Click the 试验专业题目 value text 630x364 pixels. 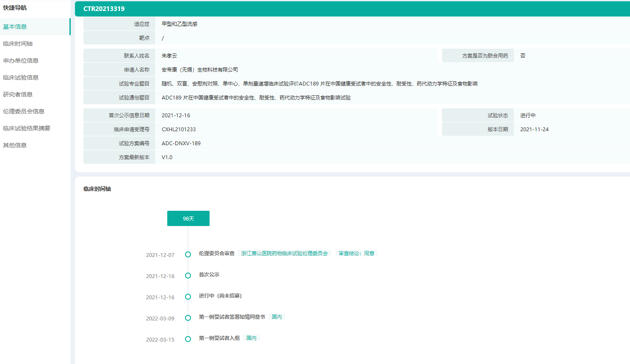coord(320,84)
